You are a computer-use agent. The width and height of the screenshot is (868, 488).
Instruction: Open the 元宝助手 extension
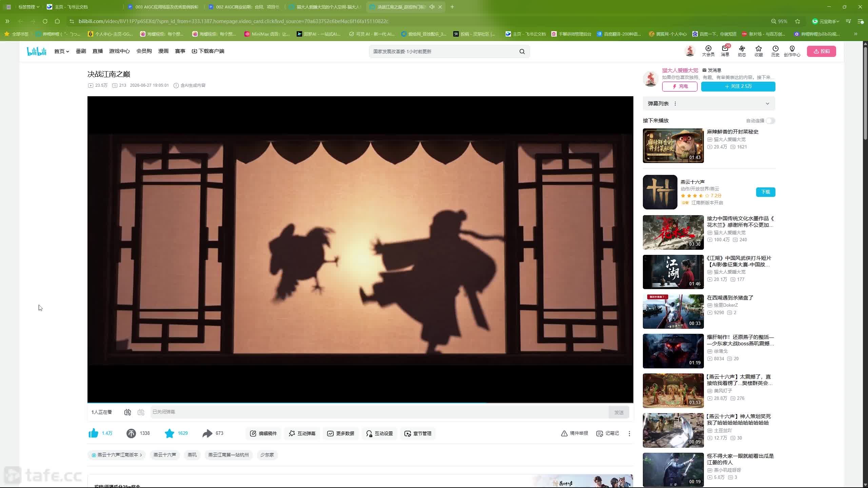click(825, 21)
